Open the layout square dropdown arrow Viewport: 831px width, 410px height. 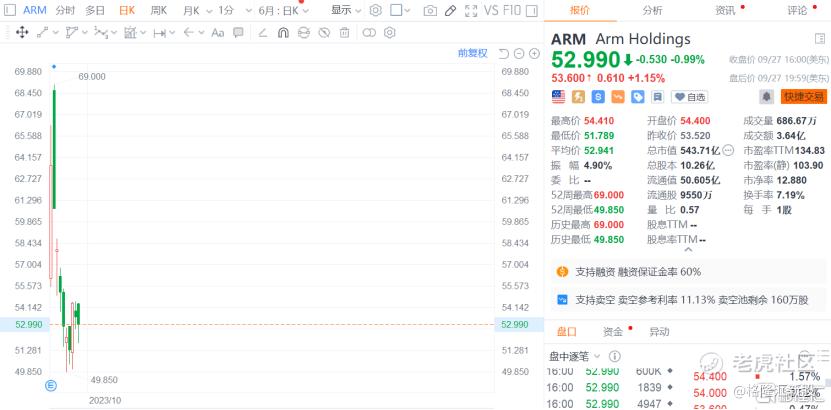coord(408,11)
